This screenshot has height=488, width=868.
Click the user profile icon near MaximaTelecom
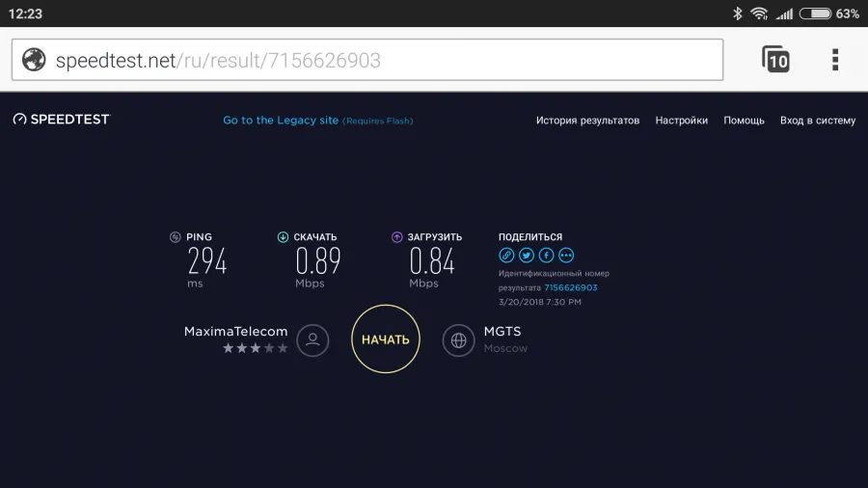pos(312,339)
